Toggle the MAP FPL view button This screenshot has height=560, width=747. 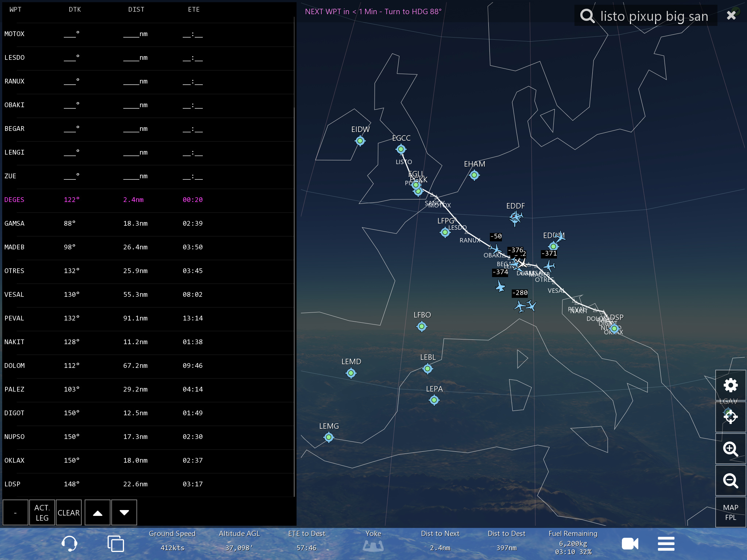coord(730,512)
